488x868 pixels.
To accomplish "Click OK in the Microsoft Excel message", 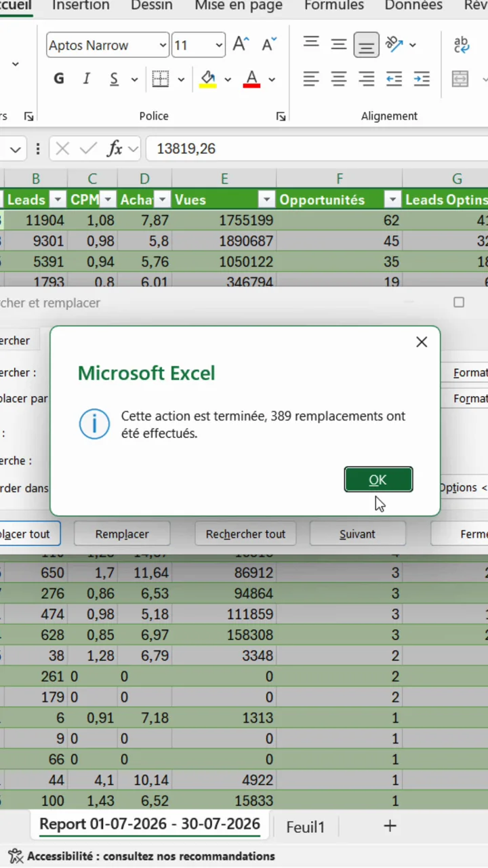I will pos(378,479).
